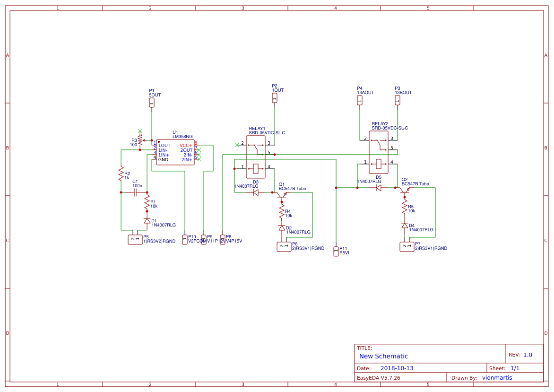Click the Sheet 1/1 field in title block
554x392 pixels.
pyautogui.click(x=515, y=367)
